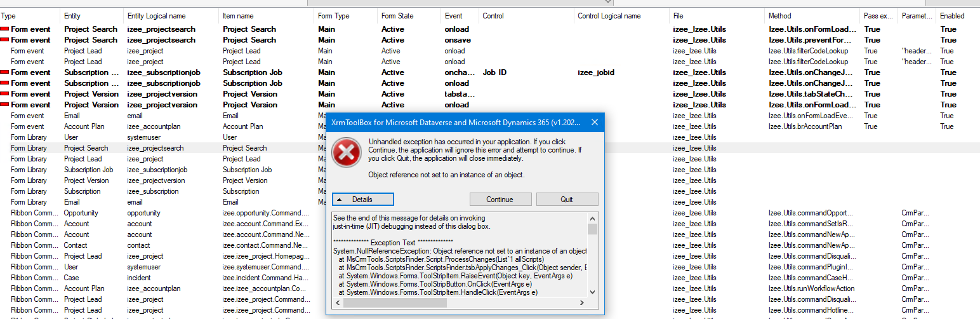Sort by the Item name column header
Image resolution: width=980 pixels, height=319 pixels.
tap(238, 16)
